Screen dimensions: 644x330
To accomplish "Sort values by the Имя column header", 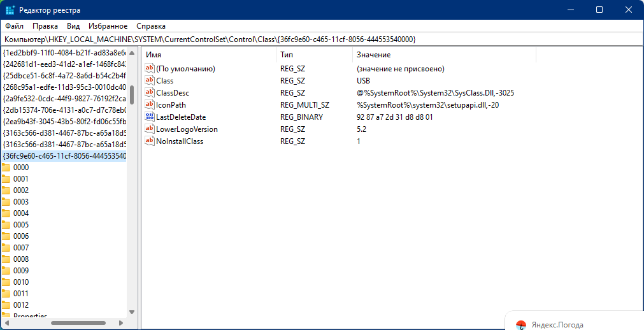I will pyautogui.click(x=154, y=55).
